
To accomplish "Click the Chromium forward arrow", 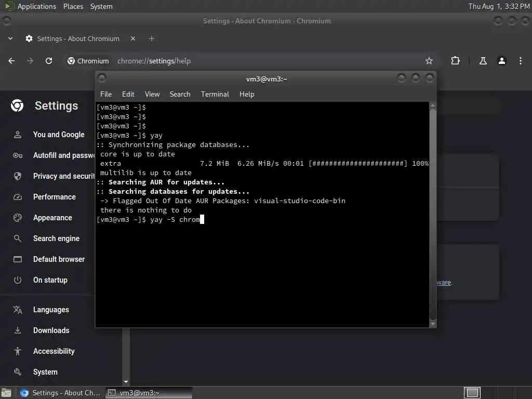I will [x=30, y=61].
